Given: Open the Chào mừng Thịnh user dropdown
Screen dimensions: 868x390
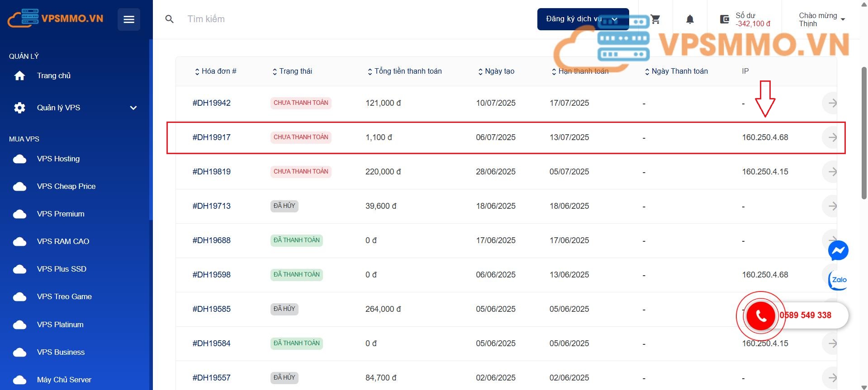Looking at the screenshot, I should pyautogui.click(x=821, y=19).
